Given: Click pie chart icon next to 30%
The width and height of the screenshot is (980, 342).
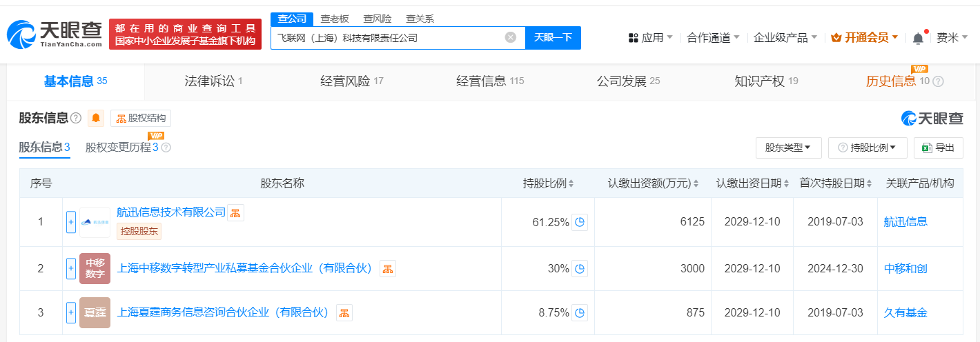Looking at the screenshot, I should tap(580, 268).
